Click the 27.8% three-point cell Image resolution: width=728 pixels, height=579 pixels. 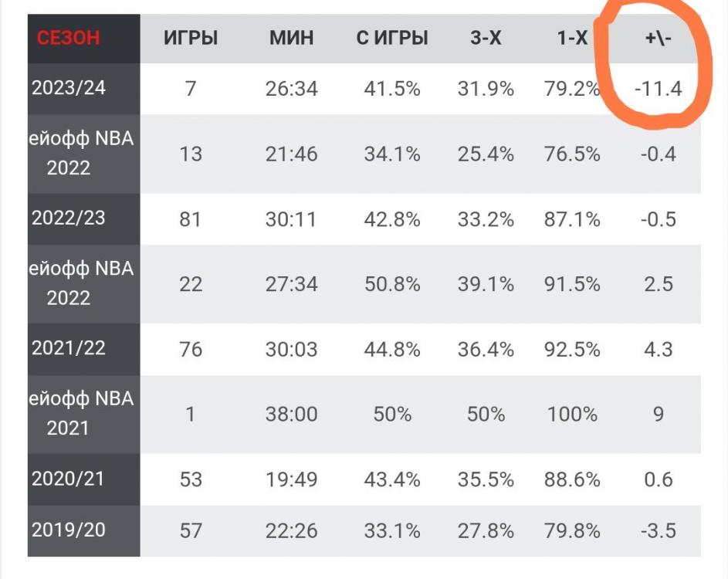coord(486,531)
